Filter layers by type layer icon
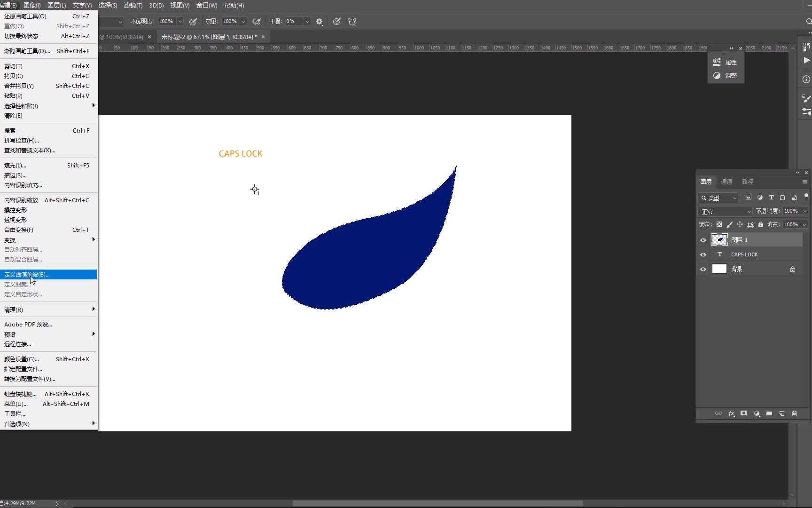The image size is (812, 508). (x=771, y=198)
